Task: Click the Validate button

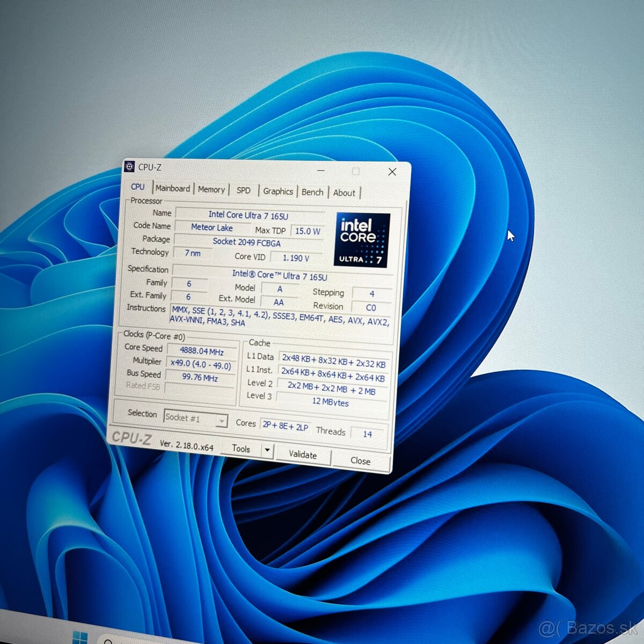Action: coord(302,455)
